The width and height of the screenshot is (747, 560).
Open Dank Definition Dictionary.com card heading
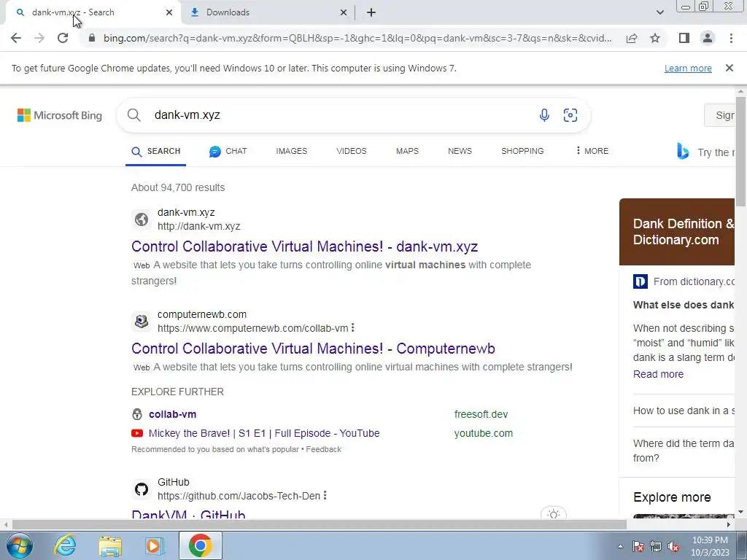coord(683,232)
